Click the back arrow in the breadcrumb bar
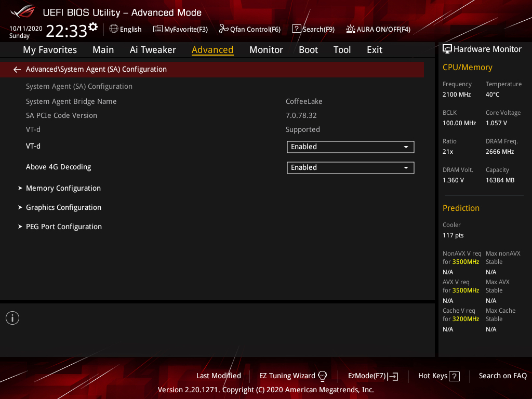The height and width of the screenshot is (399, 532). 17,70
